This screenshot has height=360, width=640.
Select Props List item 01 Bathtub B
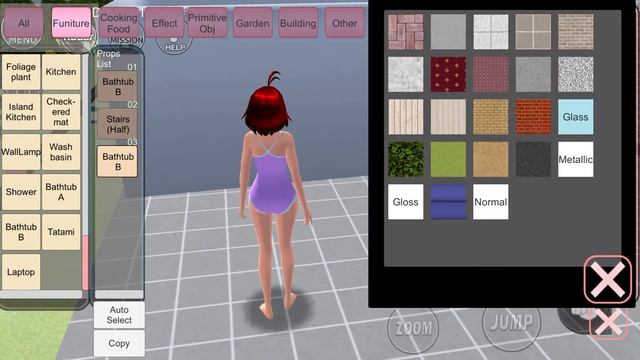coord(118,87)
